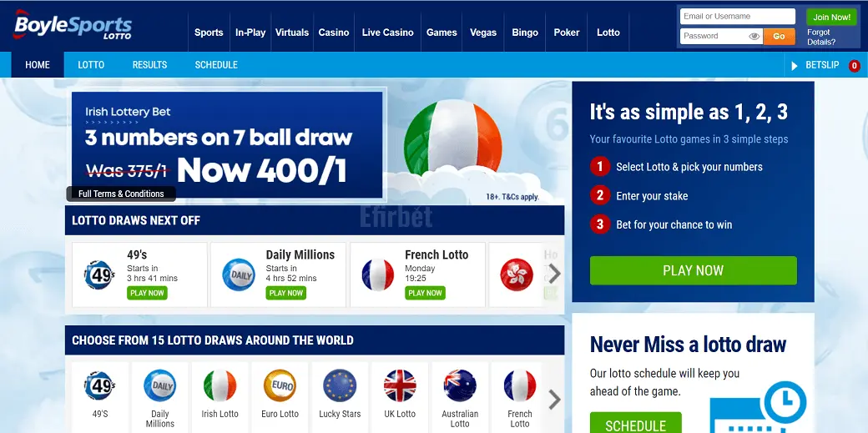
Task: Click the 'Lucky Stars' label text
Action: point(340,414)
